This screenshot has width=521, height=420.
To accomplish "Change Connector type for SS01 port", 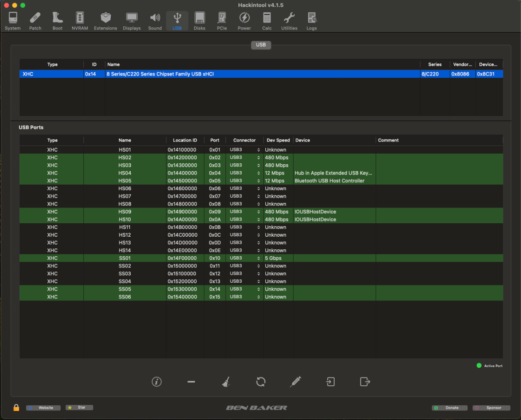I will point(244,258).
